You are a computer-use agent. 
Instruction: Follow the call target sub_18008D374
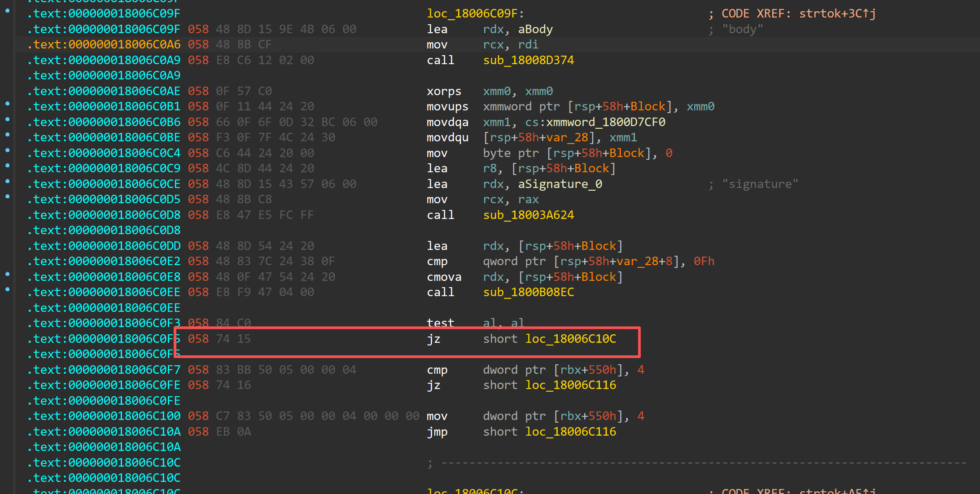pyautogui.click(x=528, y=60)
